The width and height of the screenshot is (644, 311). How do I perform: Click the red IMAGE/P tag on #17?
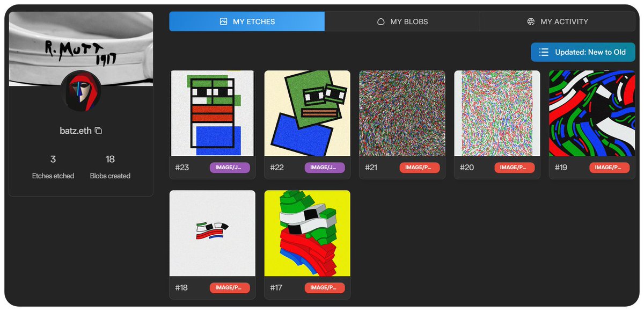coord(325,288)
